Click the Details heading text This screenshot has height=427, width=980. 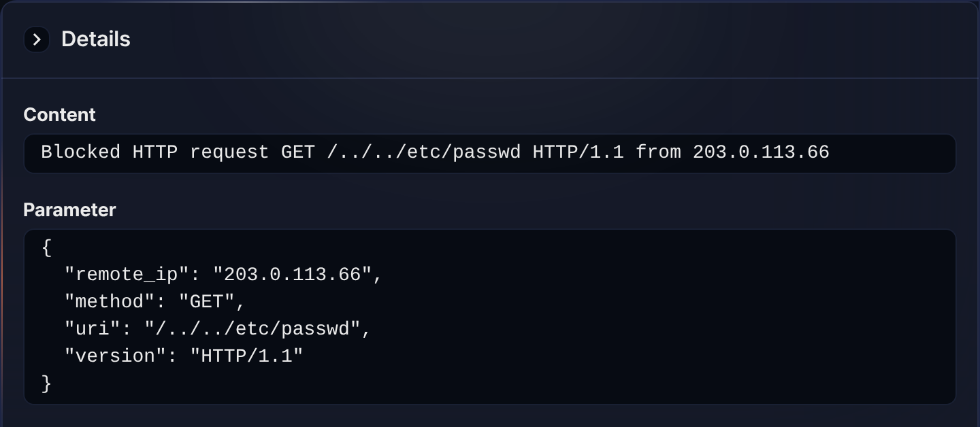96,39
